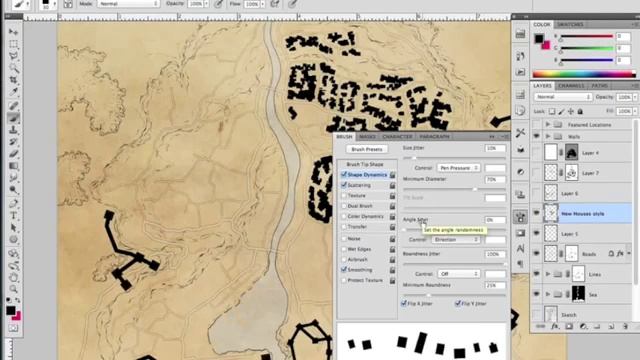Click the color spectrum ramp
The width and height of the screenshot is (640, 360).
coord(584,74)
